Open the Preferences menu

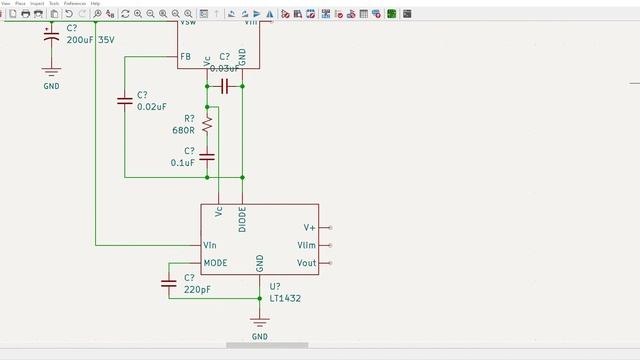click(75, 3)
